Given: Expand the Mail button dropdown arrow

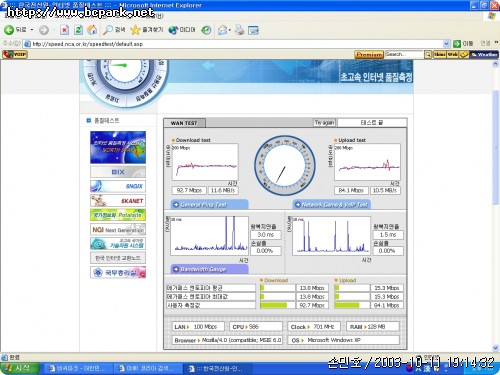Looking at the screenshot, I should point(230,30).
